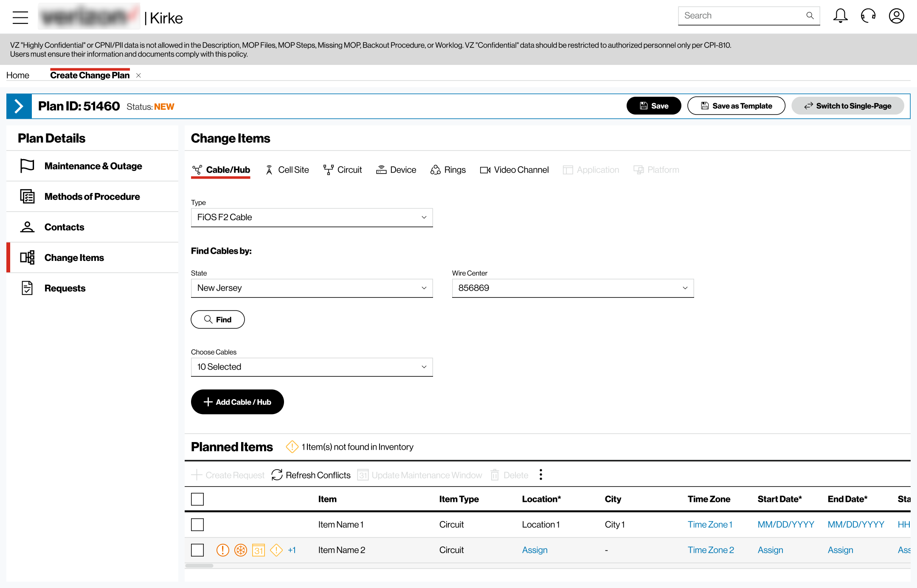Click the search magnifier icon
917x588 pixels.
coord(810,16)
